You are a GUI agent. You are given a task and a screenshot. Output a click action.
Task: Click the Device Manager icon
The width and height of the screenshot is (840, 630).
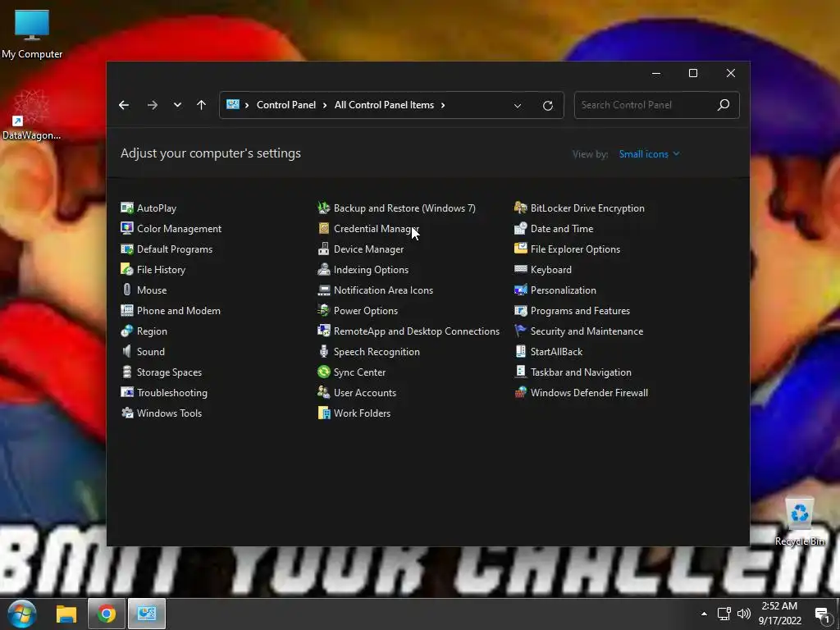[x=323, y=249]
